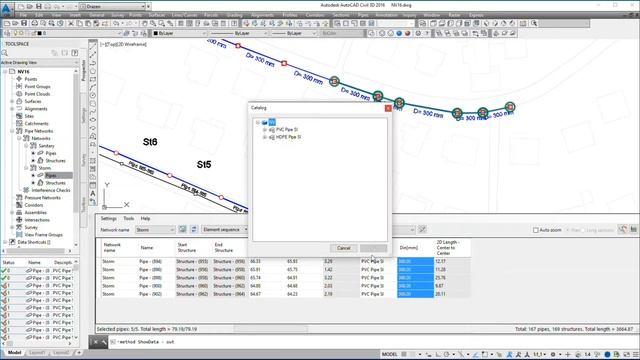Open the Surfaces menu
The image size is (640, 360).
tap(157, 15)
